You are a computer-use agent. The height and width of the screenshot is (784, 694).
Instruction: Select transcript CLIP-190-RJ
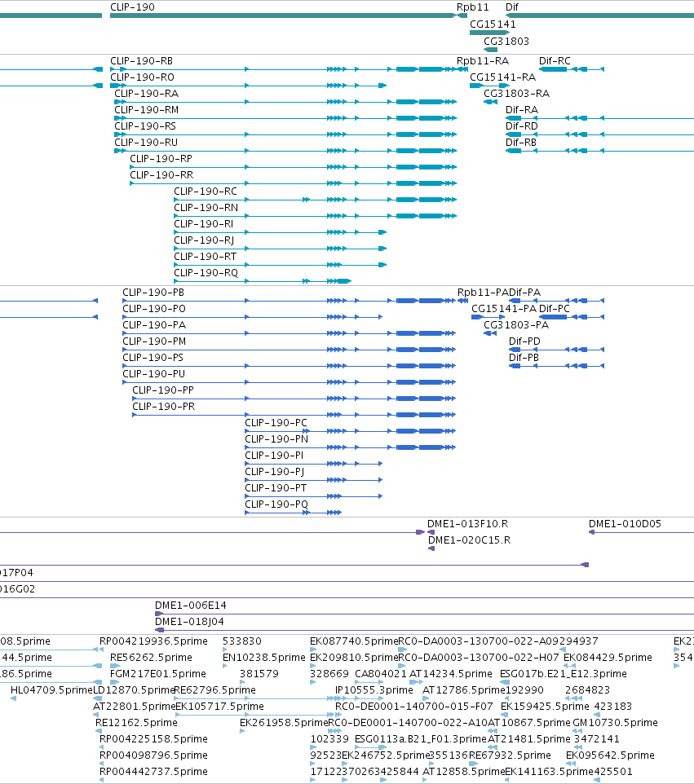pos(204,240)
